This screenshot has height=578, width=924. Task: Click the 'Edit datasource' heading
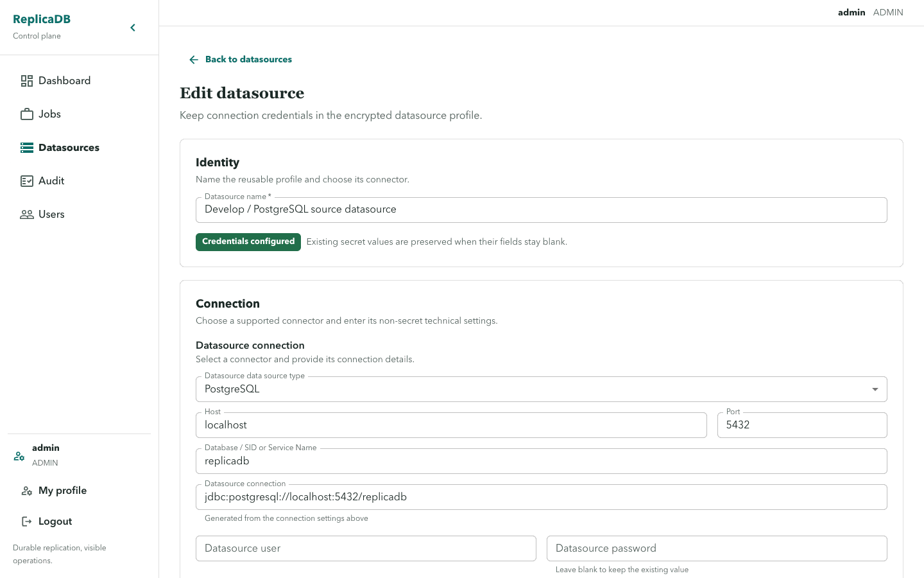tap(242, 93)
